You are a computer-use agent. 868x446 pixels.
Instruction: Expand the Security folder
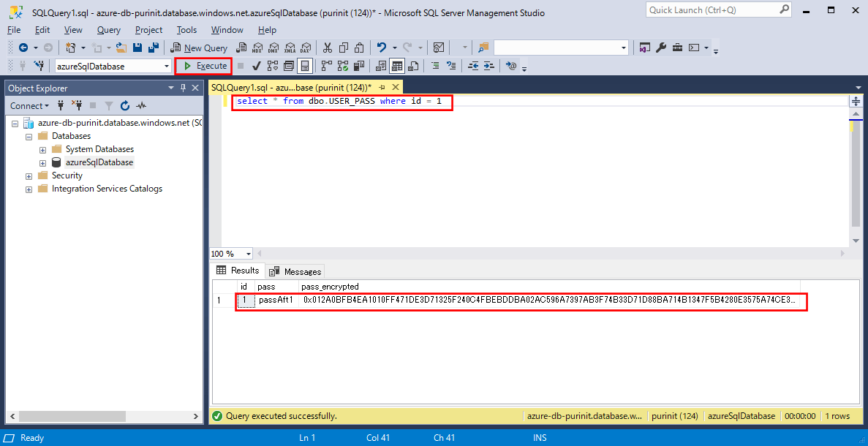coord(29,176)
